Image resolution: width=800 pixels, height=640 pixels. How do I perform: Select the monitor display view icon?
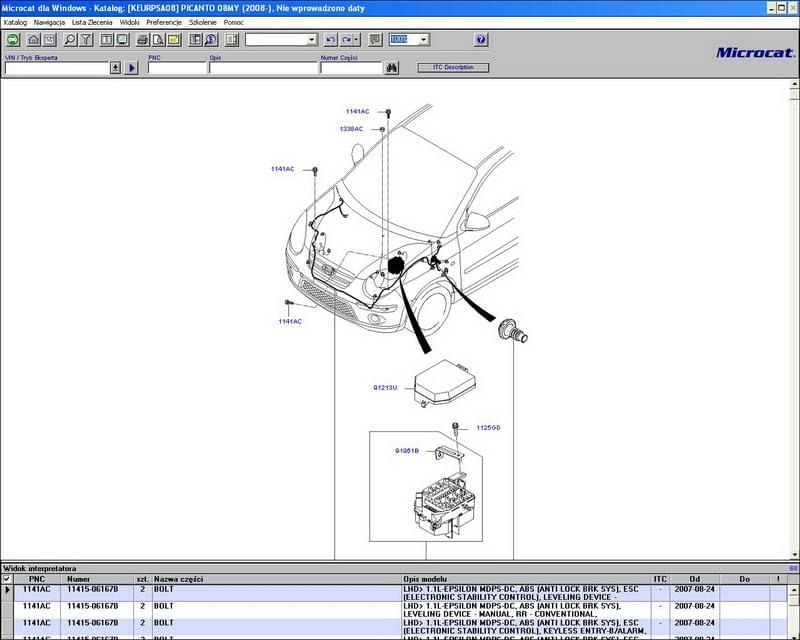[122, 40]
